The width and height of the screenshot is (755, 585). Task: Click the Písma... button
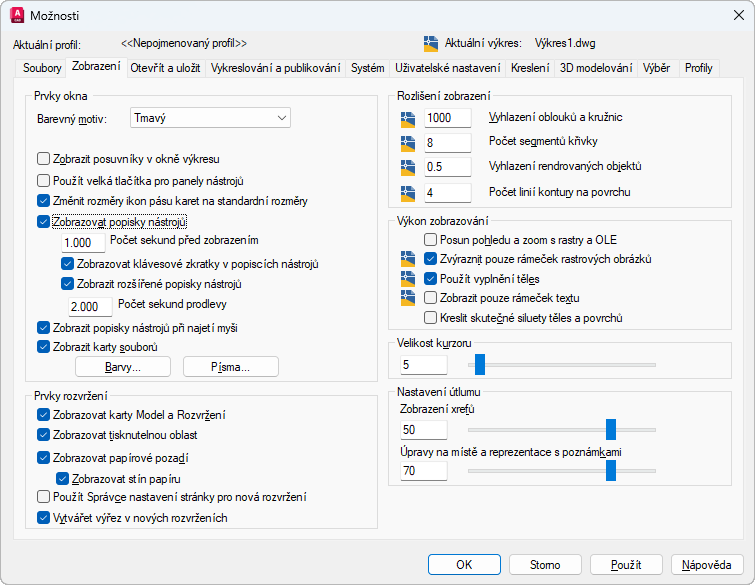pyautogui.click(x=231, y=367)
